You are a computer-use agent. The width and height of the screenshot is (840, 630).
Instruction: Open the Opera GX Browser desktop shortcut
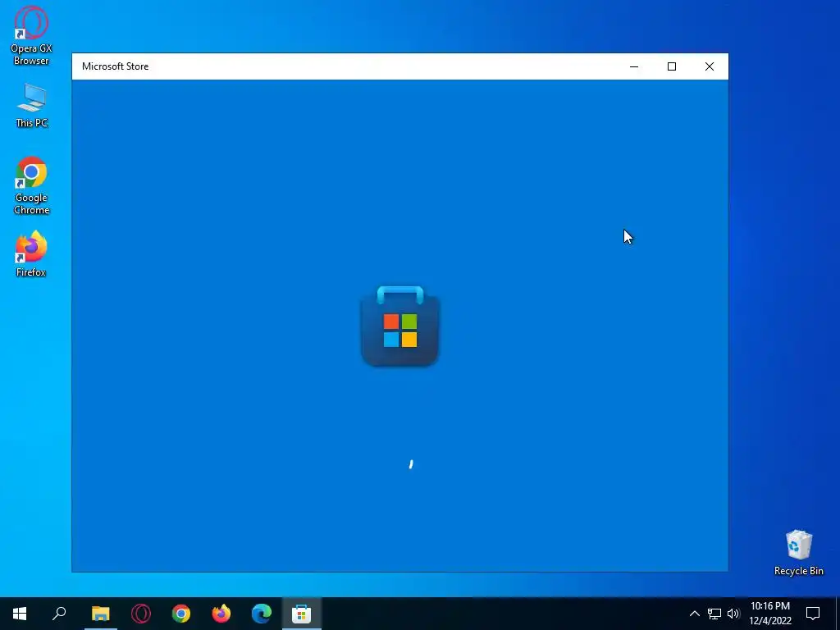(31, 35)
